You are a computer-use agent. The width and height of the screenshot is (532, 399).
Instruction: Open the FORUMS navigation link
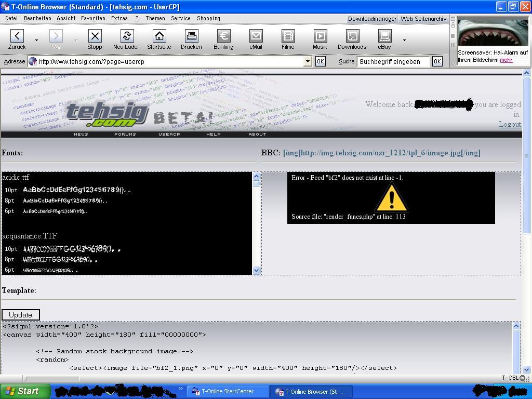[x=125, y=134]
